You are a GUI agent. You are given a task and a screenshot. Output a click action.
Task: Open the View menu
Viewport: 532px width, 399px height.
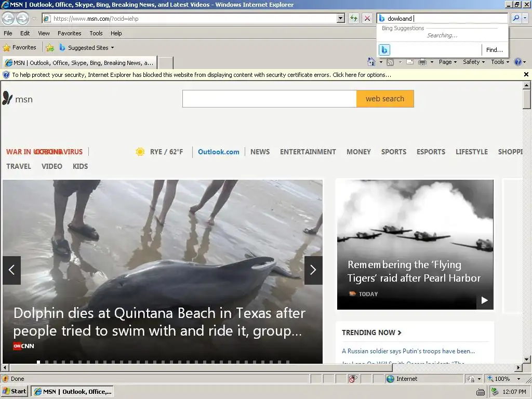tap(44, 33)
